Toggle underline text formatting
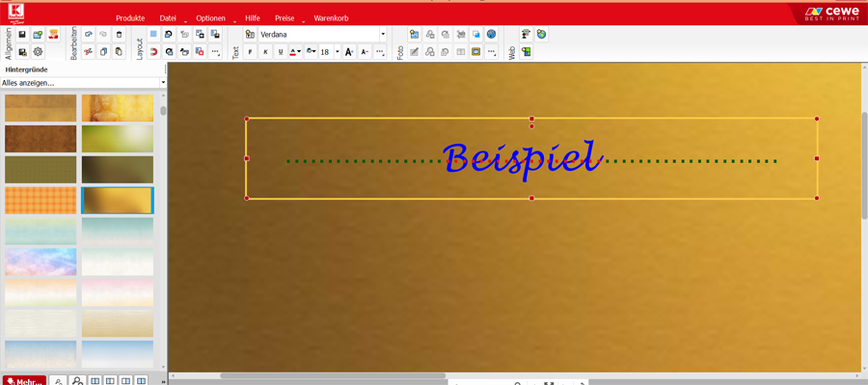 coord(282,52)
